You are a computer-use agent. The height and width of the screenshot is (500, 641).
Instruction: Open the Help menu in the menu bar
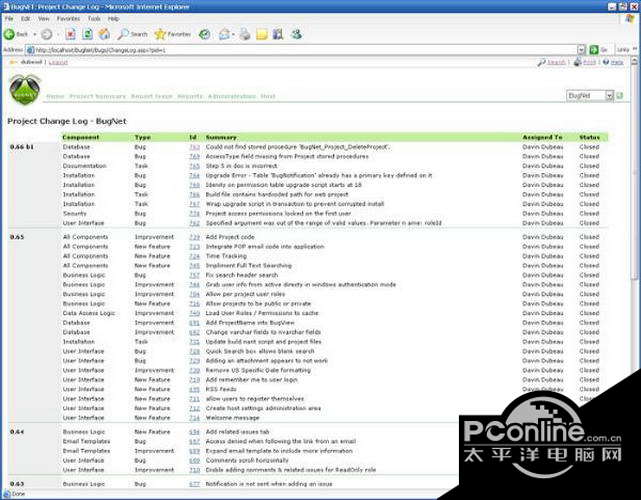click(113, 19)
